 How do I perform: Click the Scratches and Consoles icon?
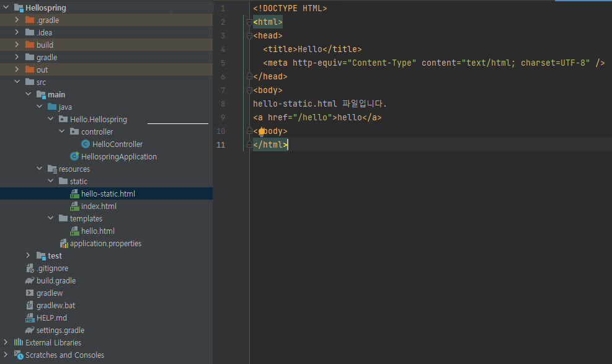pos(19,355)
